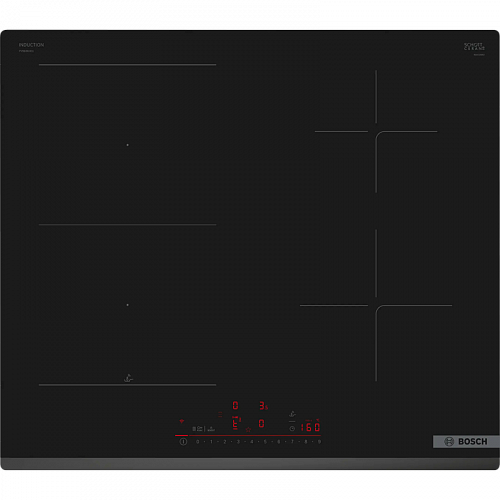Tap the keep-warm control next to boost
The image size is (500, 500).
198,429
